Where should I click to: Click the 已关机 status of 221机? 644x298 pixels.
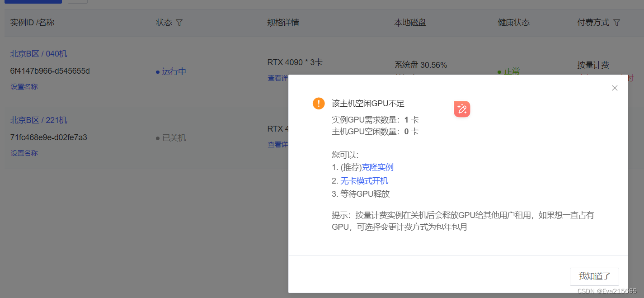(171, 138)
